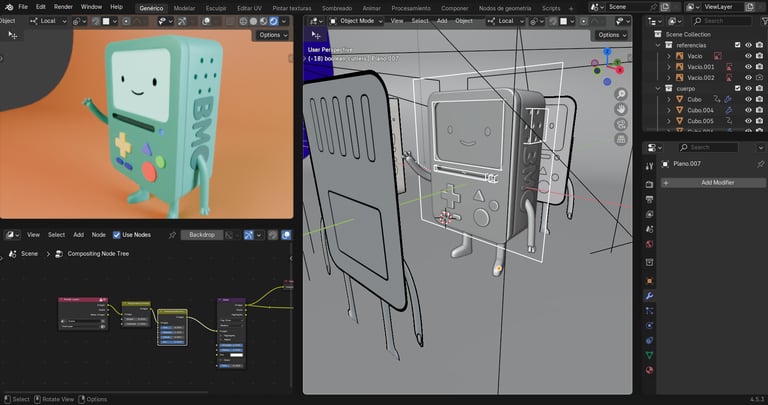Screen dimensions: 768x405
Task: Click the zoom magnifier viewport gizmo
Action: (621, 94)
